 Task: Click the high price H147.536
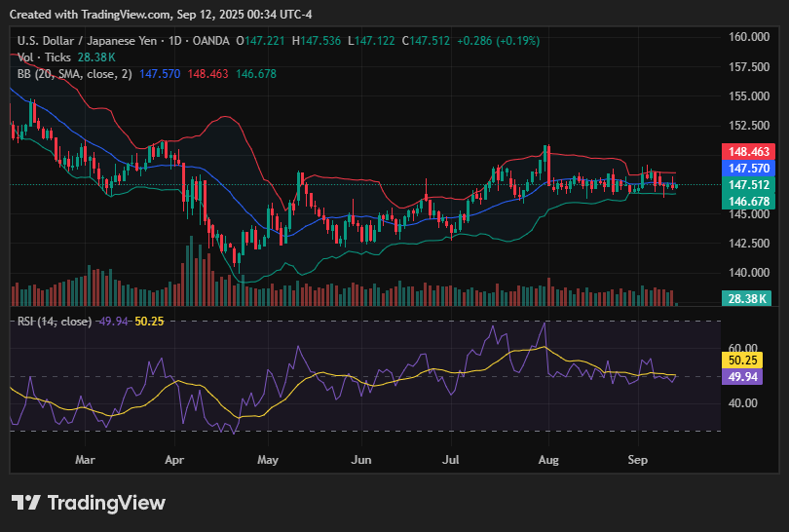[316, 41]
